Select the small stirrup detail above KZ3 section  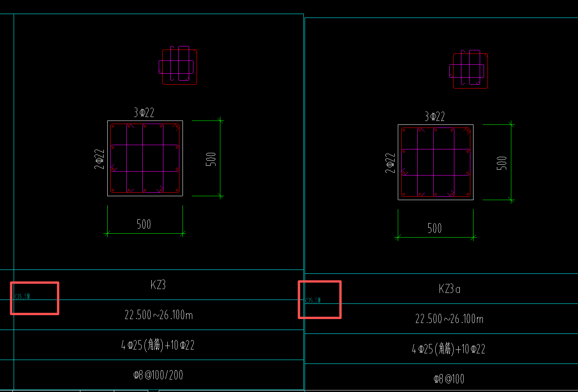pyautogui.click(x=178, y=65)
